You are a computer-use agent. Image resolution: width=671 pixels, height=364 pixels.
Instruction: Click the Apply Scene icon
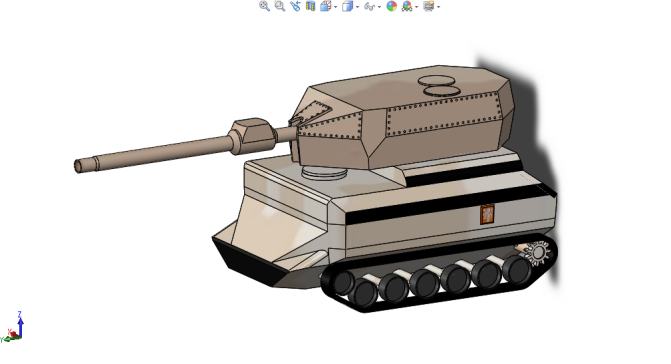coord(407,6)
